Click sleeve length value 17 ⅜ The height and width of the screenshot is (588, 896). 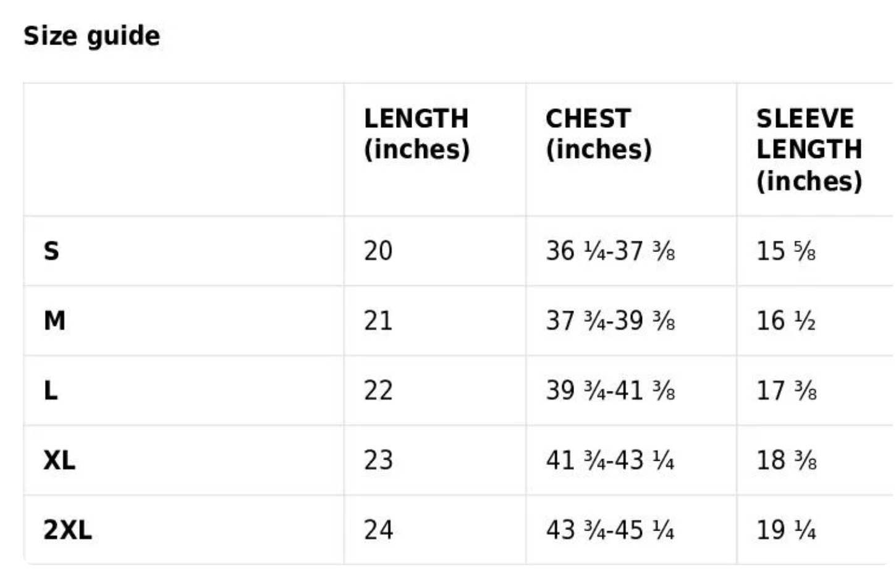coord(786,391)
